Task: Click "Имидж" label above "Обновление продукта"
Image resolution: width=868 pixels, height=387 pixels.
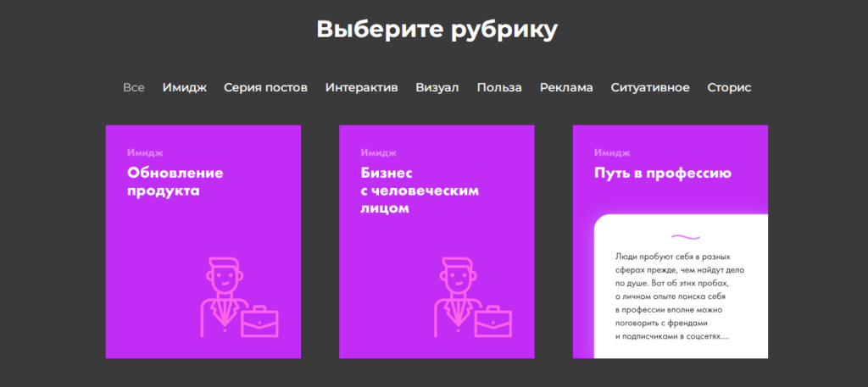Action: tap(144, 153)
